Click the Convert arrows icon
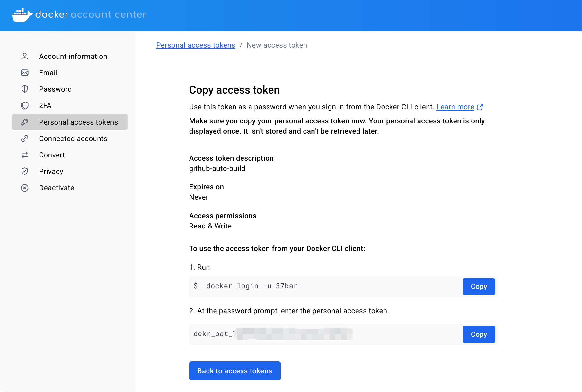The width and height of the screenshot is (582, 392). pyautogui.click(x=25, y=155)
